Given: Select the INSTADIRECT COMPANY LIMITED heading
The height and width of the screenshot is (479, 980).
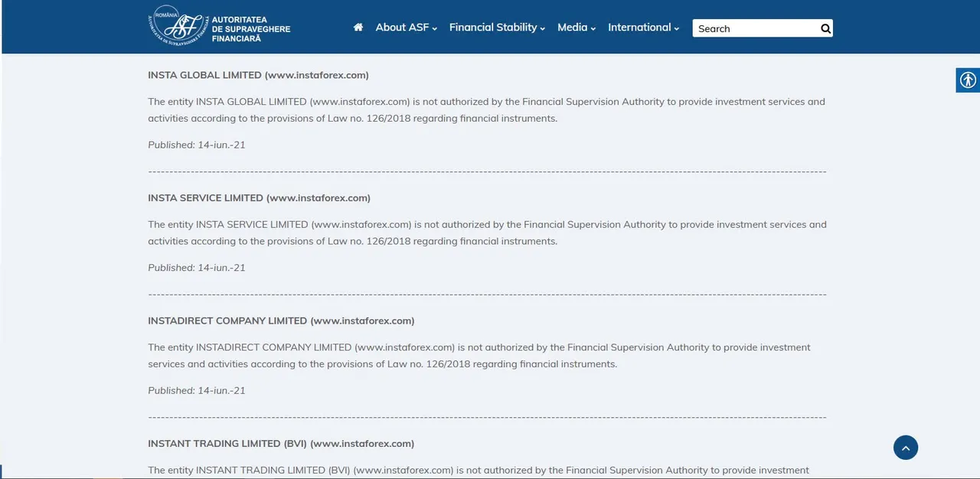Looking at the screenshot, I should click(x=281, y=321).
